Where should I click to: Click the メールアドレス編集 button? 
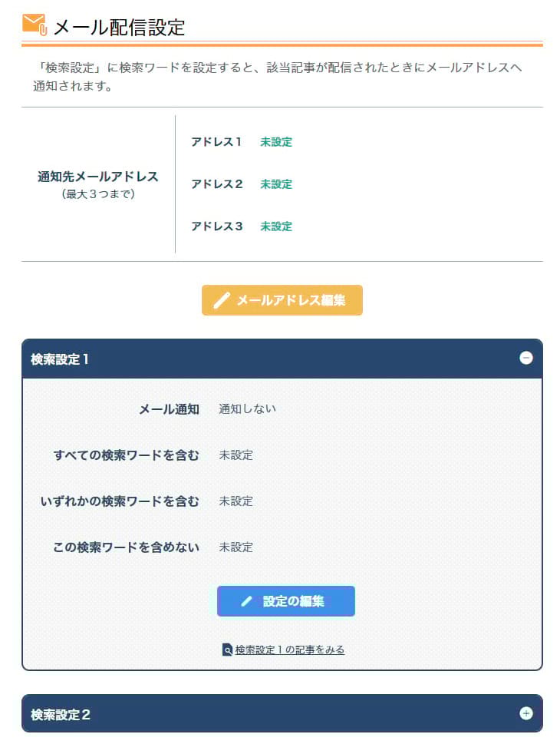point(282,300)
